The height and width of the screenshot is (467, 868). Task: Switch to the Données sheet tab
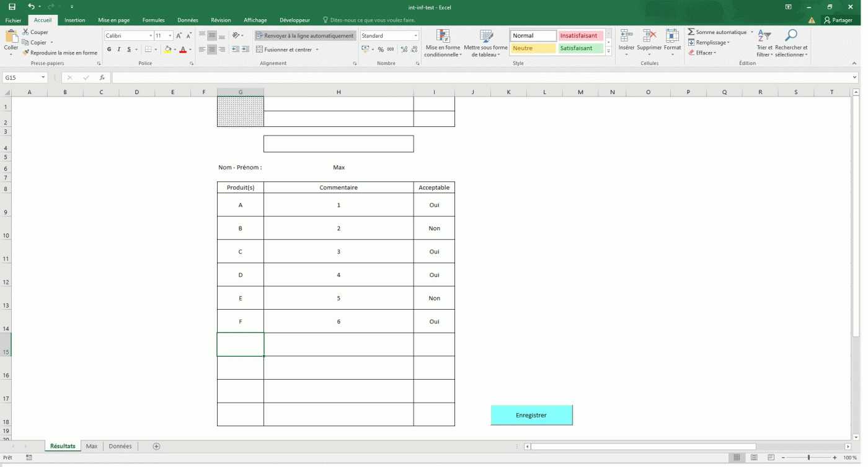[x=120, y=446]
